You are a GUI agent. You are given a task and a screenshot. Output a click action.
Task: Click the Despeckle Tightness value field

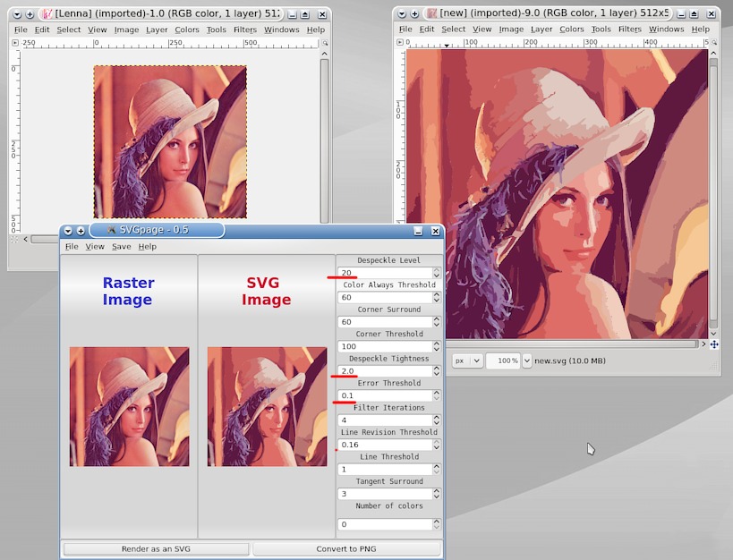click(x=385, y=371)
